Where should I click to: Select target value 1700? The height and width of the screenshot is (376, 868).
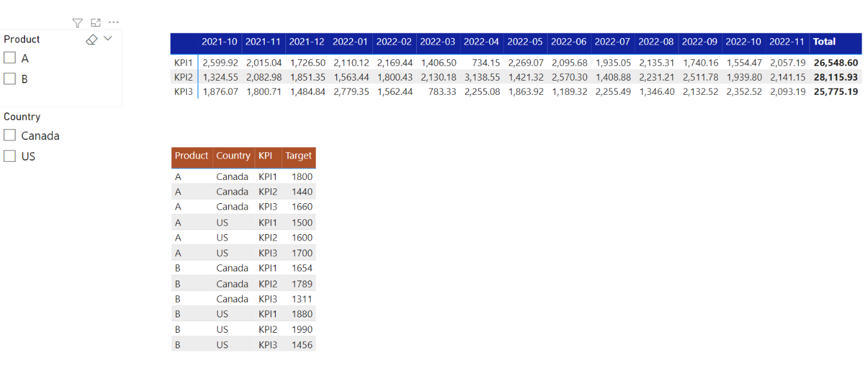302,253
